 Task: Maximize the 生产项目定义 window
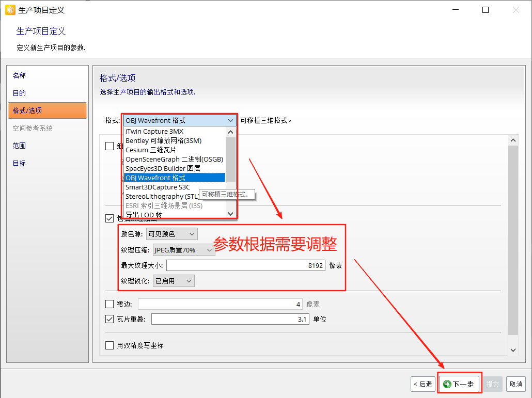pyautogui.click(x=486, y=10)
